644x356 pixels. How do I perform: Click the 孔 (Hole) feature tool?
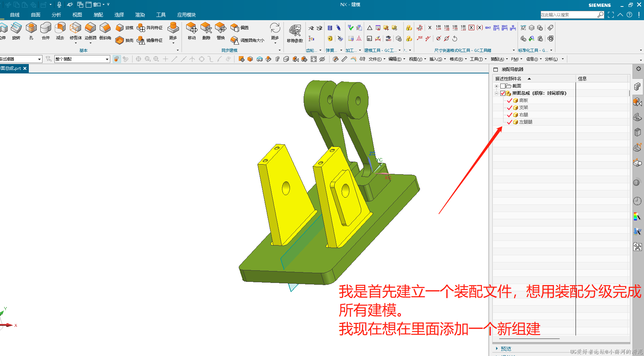[x=31, y=31]
